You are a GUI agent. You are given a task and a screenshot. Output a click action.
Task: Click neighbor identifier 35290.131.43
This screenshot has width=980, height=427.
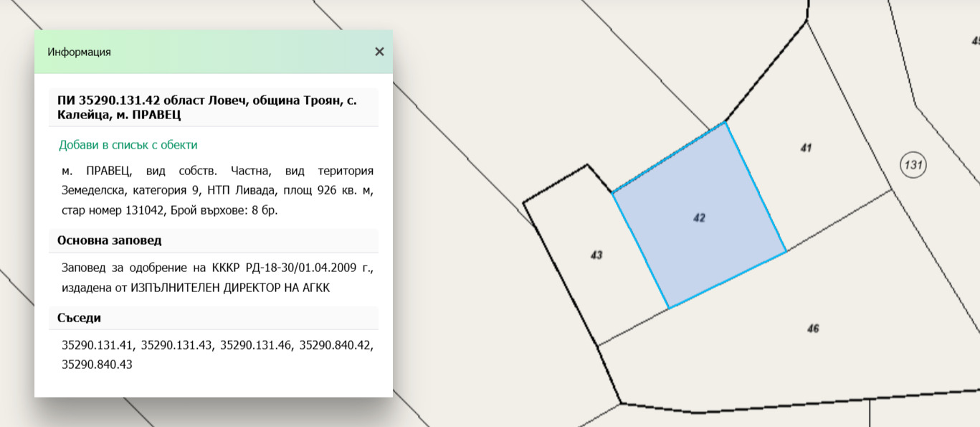tap(177, 345)
